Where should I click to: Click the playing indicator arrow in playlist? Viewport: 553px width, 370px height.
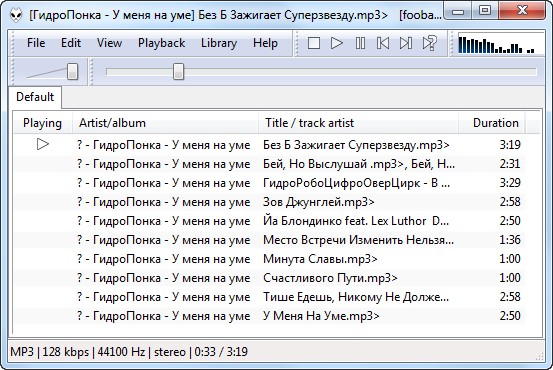[x=43, y=144]
